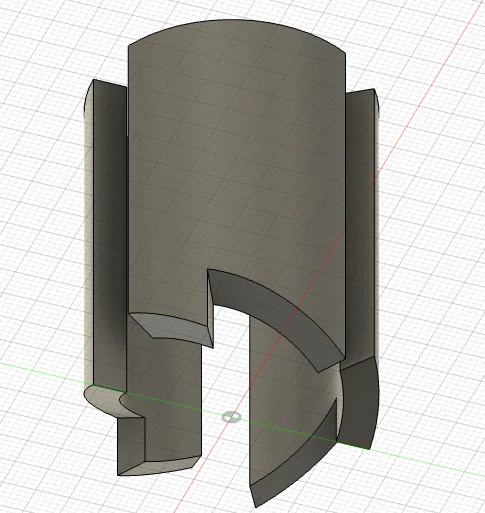The image size is (485, 513).
Task: Select the origin point marker ring
Action: (x=231, y=417)
